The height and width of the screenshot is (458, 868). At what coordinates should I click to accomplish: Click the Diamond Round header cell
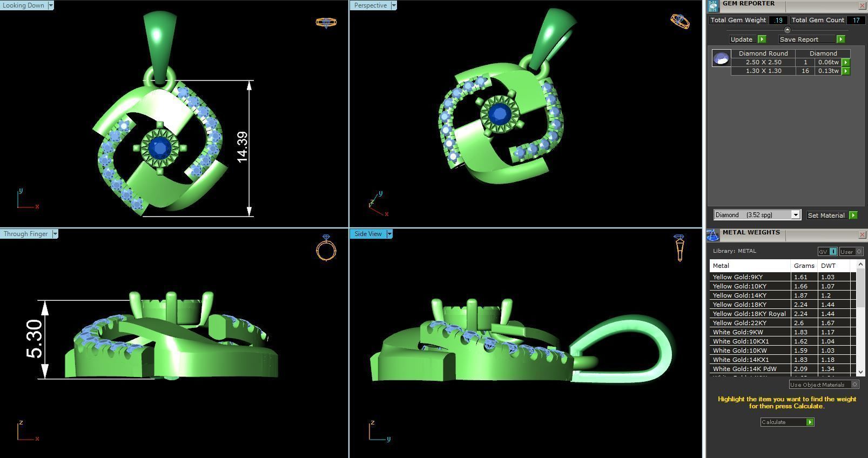[x=763, y=53]
